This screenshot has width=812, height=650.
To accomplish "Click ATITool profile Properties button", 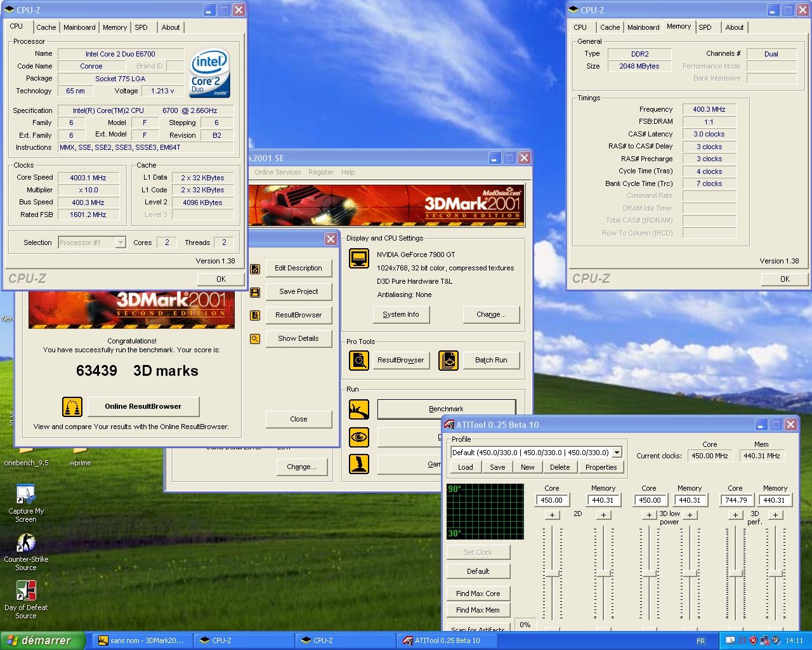I will coord(601,467).
